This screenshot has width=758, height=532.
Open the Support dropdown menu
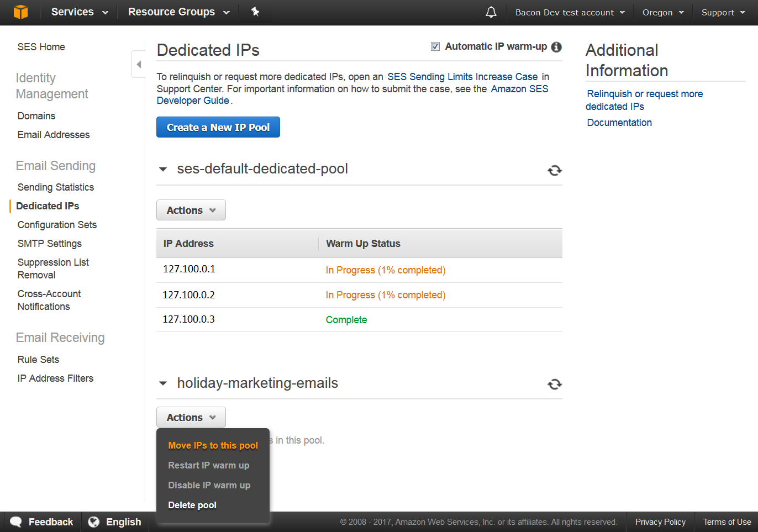pyautogui.click(x=723, y=12)
